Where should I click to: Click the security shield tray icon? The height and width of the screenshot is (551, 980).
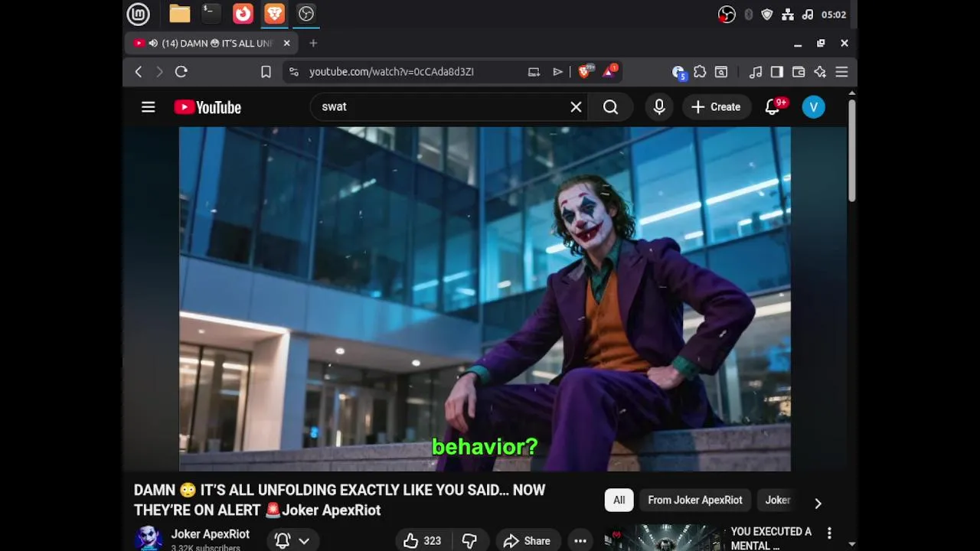pyautogui.click(x=767, y=15)
